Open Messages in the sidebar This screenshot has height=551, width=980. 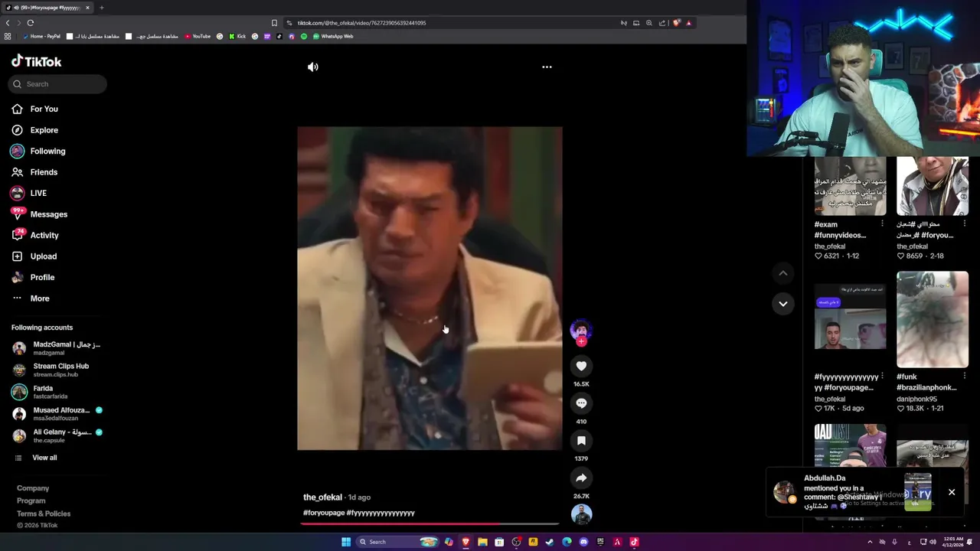(40, 214)
